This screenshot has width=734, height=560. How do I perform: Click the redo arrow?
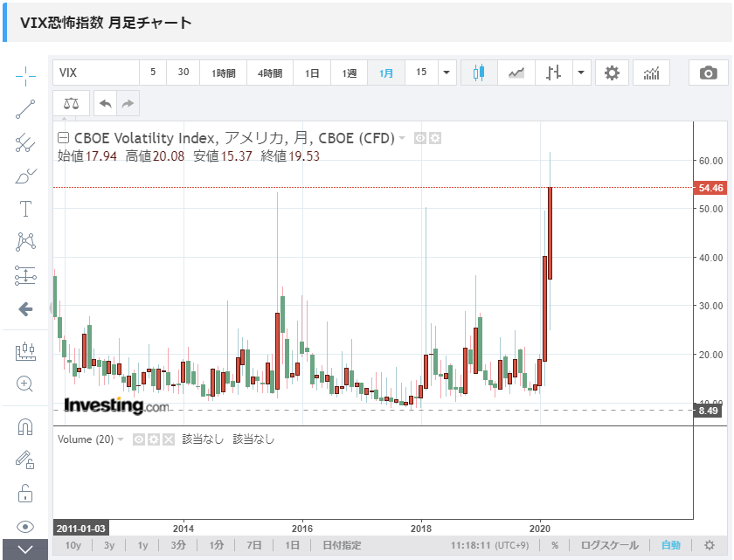[x=128, y=103]
